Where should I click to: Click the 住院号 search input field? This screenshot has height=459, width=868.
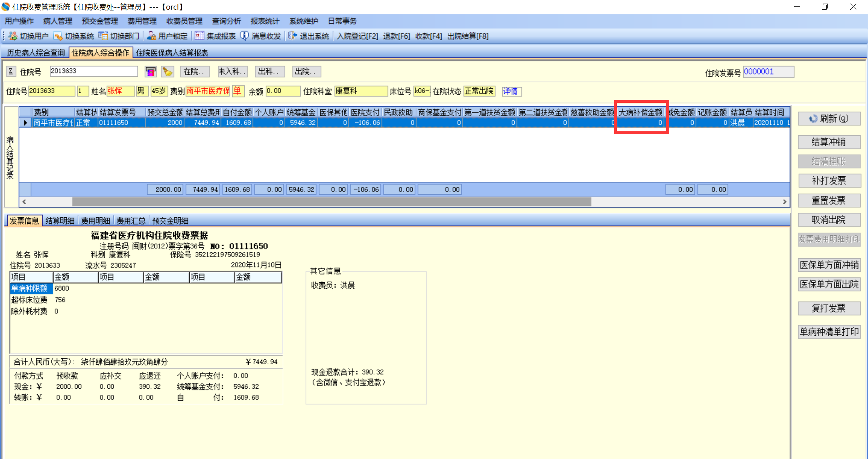tap(93, 71)
